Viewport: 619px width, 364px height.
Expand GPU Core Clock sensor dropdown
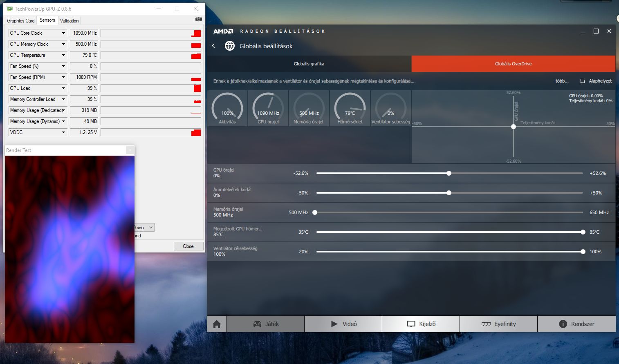coord(63,33)
